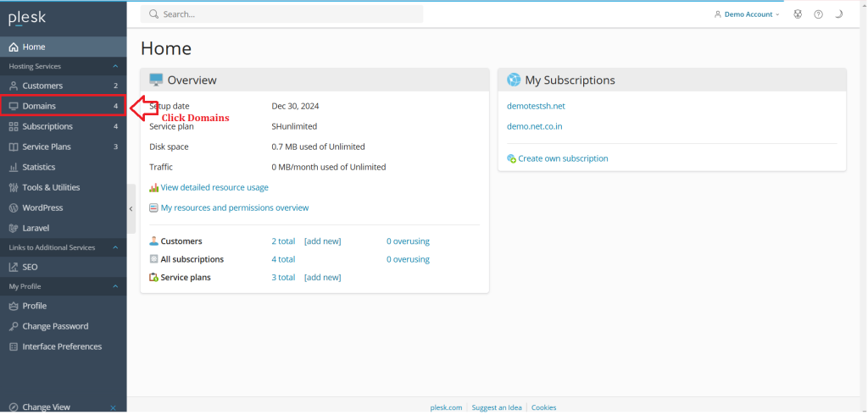Close the Change View bar

point(113,408)
